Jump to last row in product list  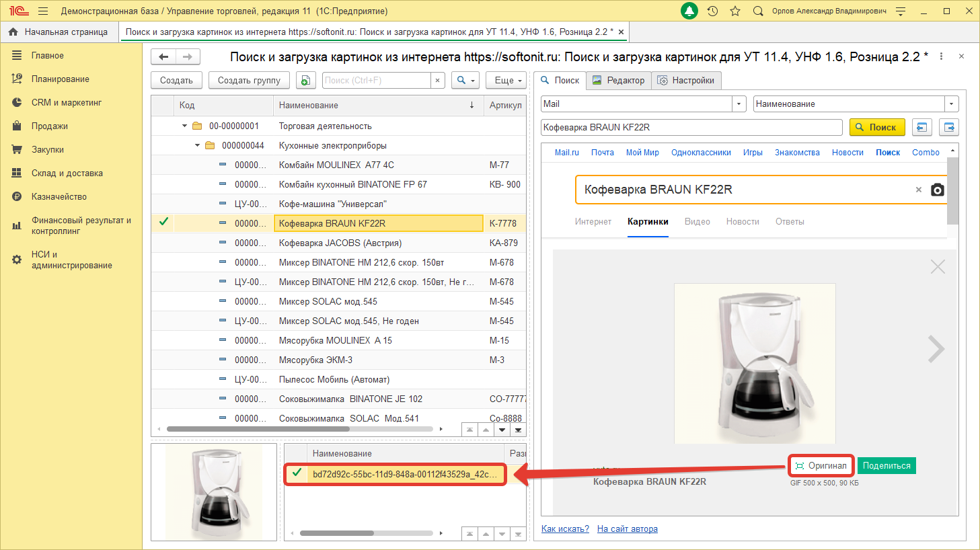[x=518, y=430]
